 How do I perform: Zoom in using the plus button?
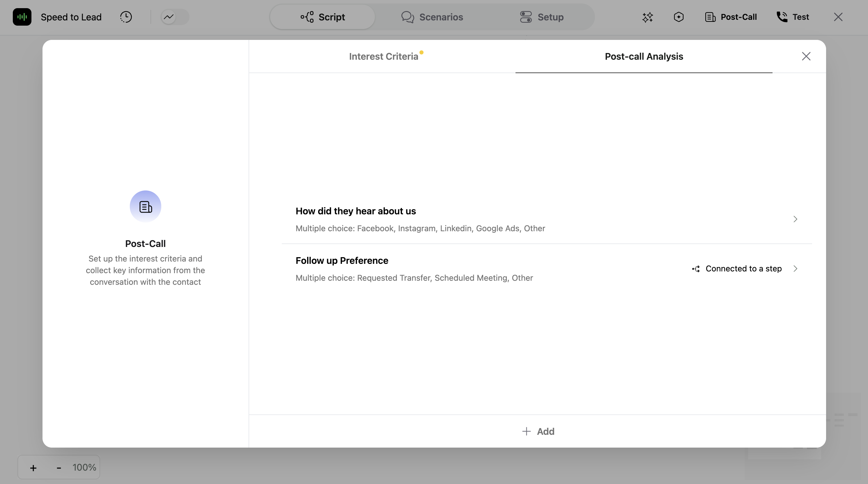click(33, 467)
